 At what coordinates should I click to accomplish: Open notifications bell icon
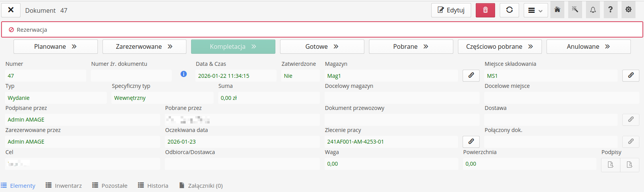[593, 10]
